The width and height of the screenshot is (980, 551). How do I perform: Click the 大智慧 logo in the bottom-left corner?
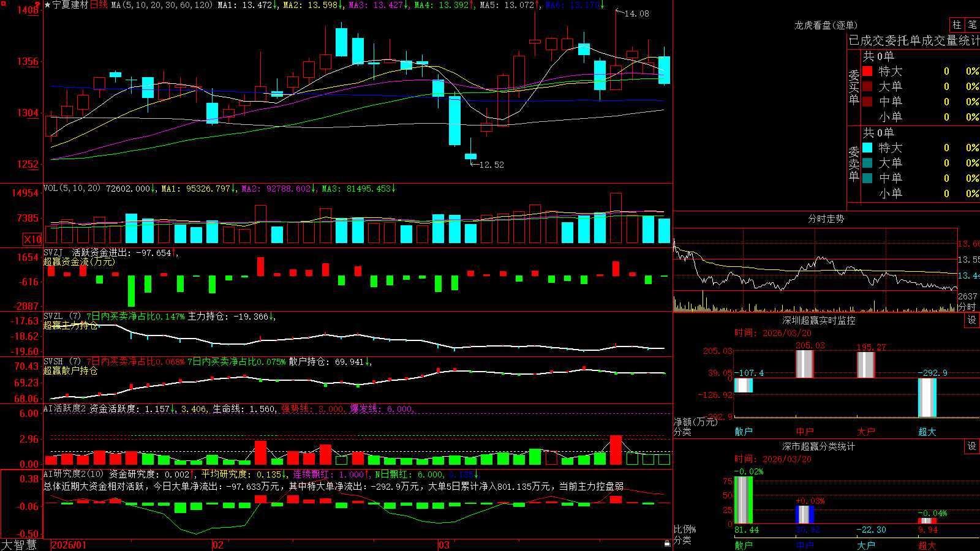[19, 545]
